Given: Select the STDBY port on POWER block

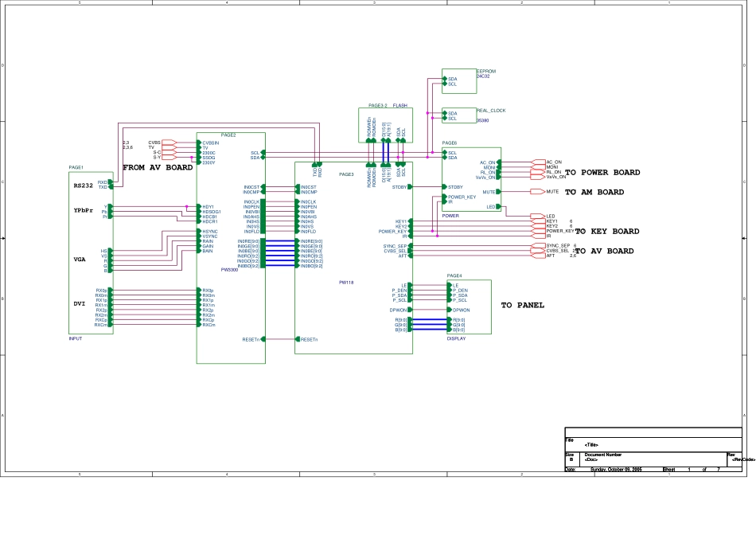Looking at the screenshot, I should (x=446, y=187).
